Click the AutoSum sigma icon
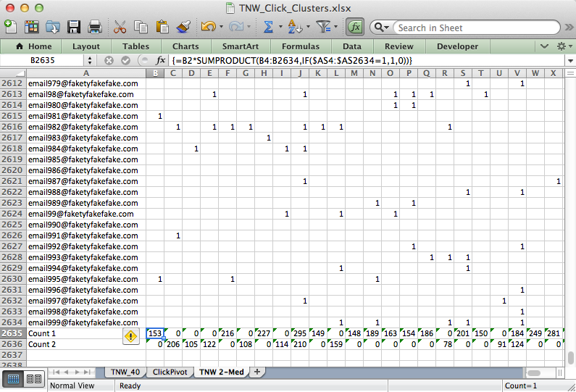 [x=268, y=27]
